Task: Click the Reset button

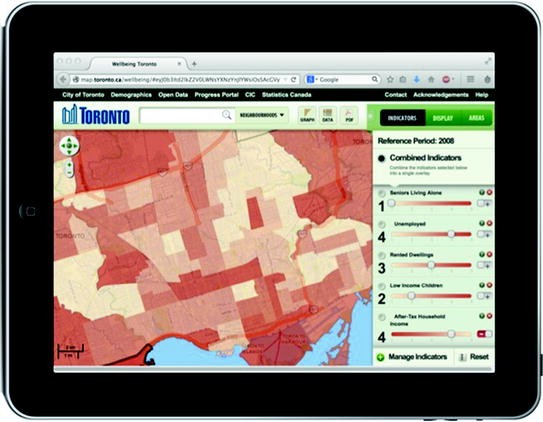Action: pos(474,357)
